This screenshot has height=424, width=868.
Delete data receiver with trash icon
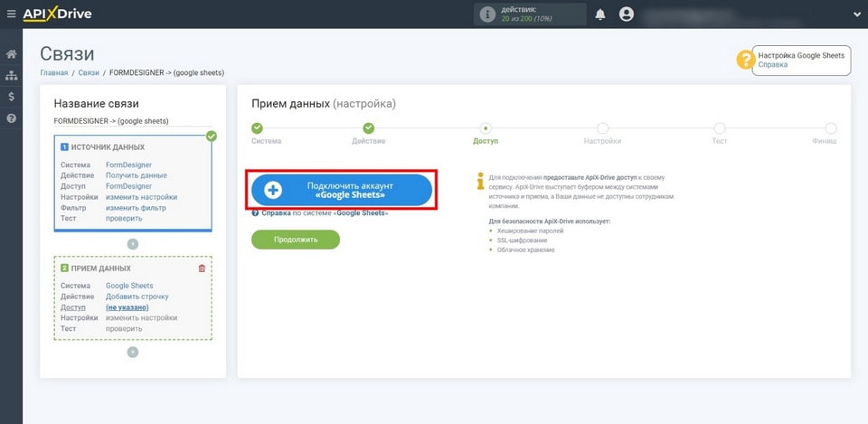coord(202,269)
